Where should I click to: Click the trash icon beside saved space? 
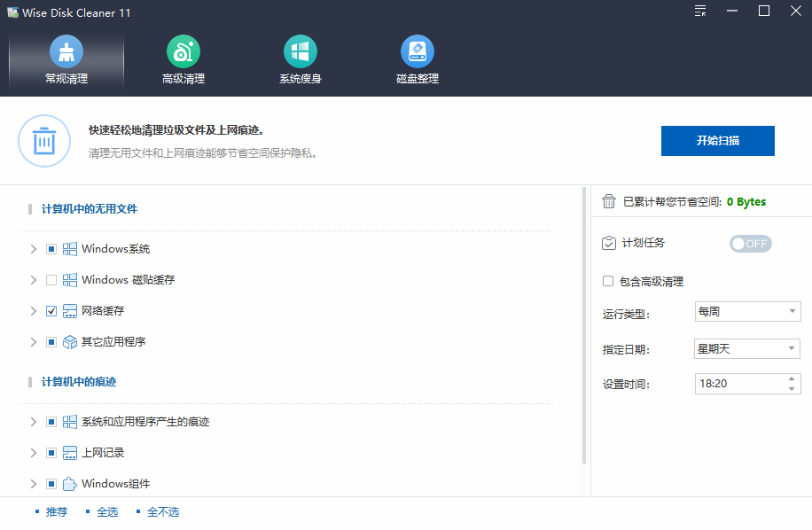(608, 201)
